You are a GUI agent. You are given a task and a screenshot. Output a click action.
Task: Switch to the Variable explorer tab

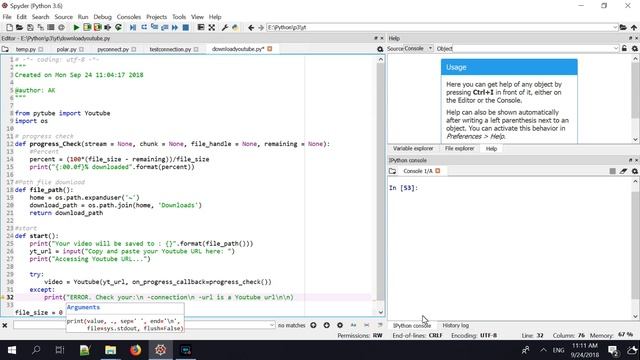click(413, 149)
